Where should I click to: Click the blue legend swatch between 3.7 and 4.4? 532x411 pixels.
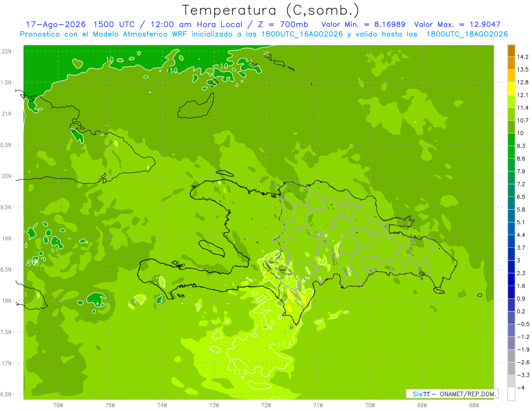(511, 241)
